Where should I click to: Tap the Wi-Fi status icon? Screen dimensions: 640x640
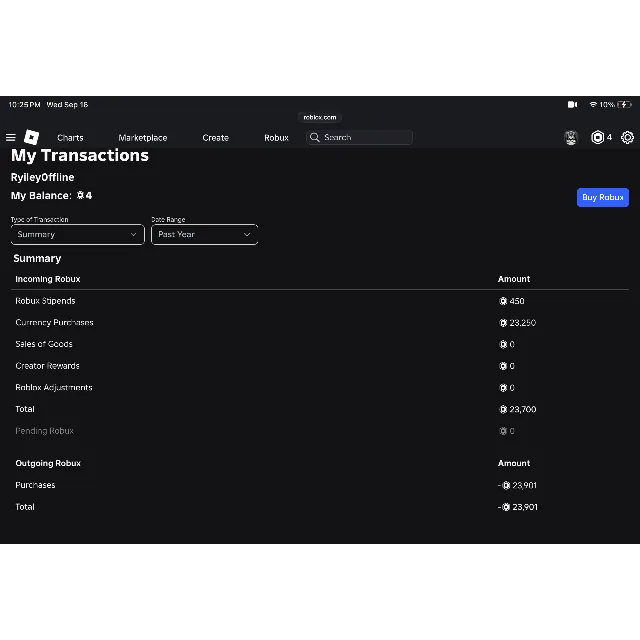click(x=593, y=105)
